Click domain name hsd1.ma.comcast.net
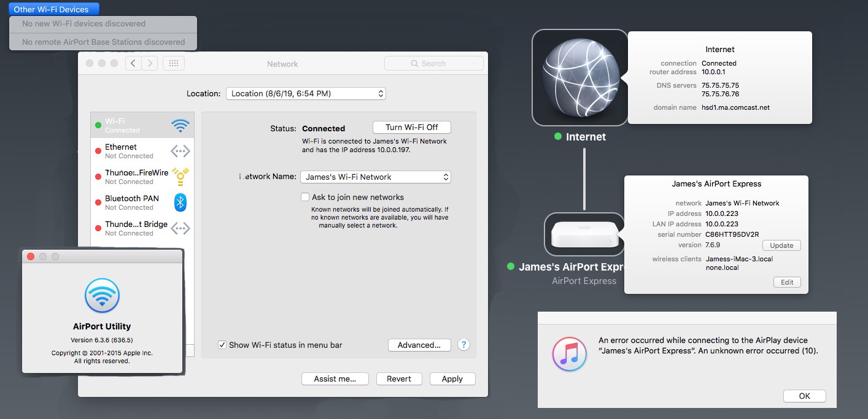The height and width of the screenshot is (419, 868). tap(736, 107)
